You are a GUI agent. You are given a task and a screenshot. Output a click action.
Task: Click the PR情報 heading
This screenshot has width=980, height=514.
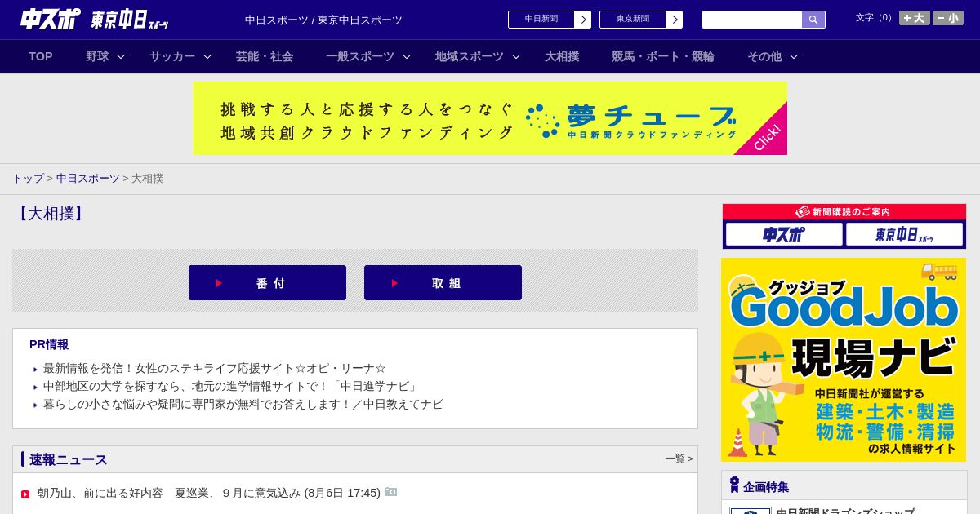49,344
